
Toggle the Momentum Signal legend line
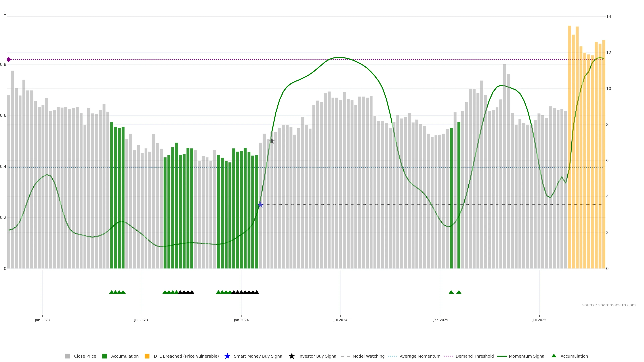tap(502, 356)
